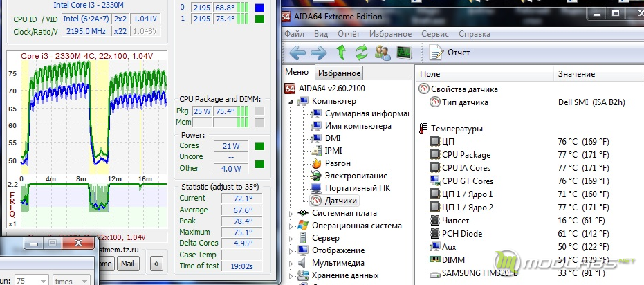Click the Case Temp input field
This screenshot has height=285, width=644.
pyautogui.click(x=241, y=255)
